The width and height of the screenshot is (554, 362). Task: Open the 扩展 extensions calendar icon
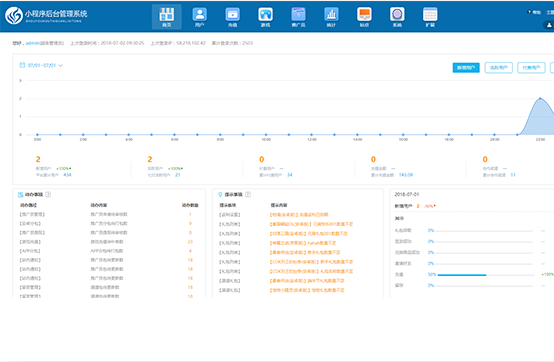tap(430, 17)
